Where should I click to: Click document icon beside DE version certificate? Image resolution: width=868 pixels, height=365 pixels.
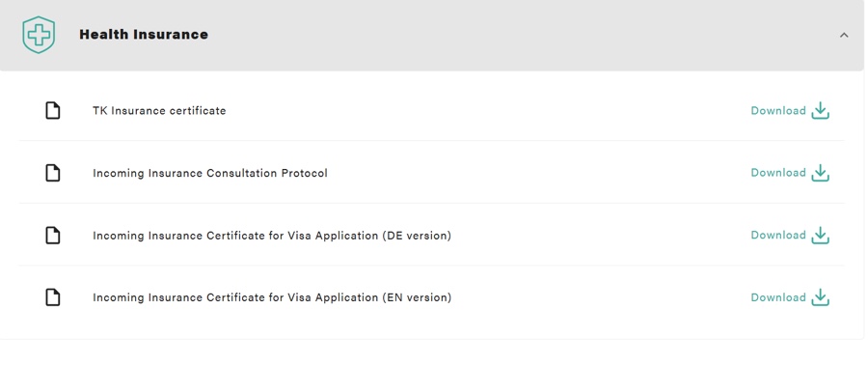point(53,236)
